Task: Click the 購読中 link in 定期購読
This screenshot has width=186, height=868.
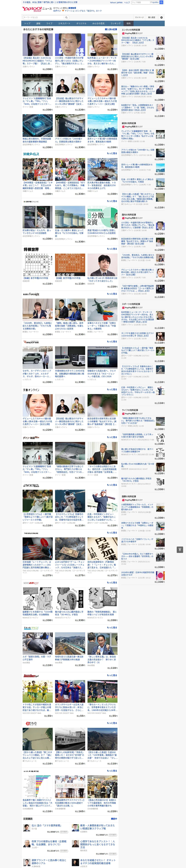Action: click(114, 819)
